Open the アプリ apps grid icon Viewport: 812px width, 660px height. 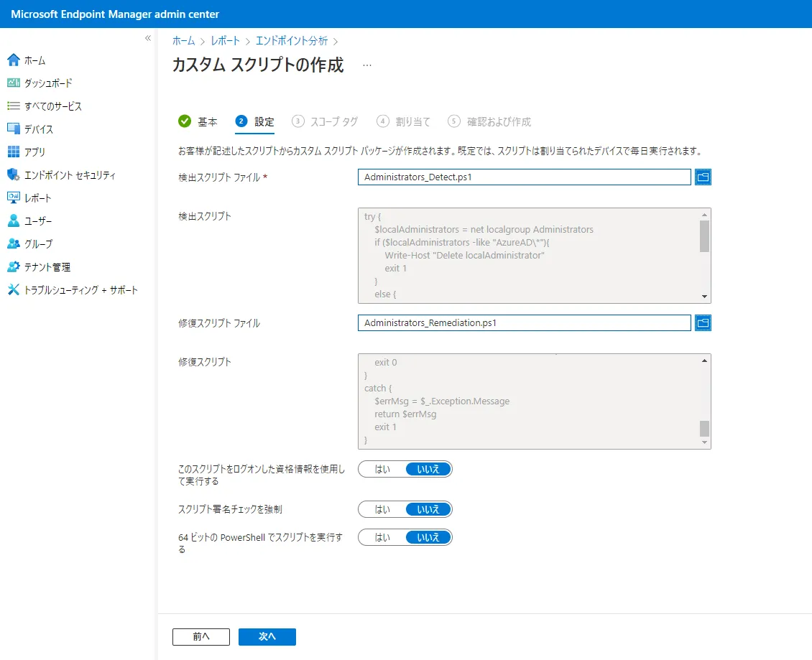[13, 152]
